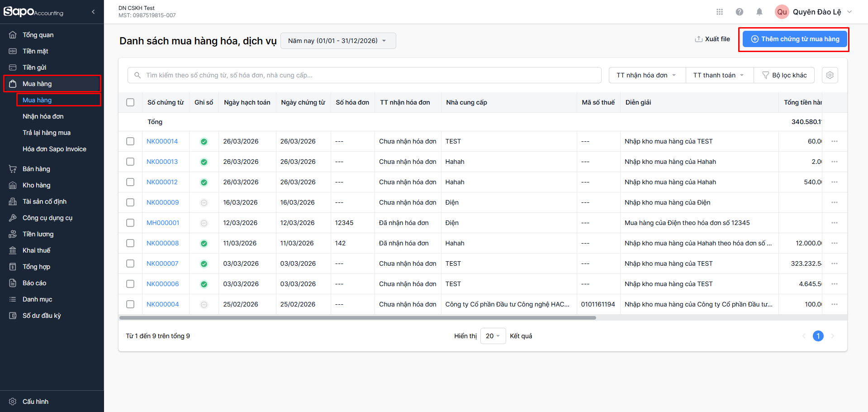Screen dimensions: 868x412
Task: Check the box for voucher NK000006
Action: [x=130, y=284]
